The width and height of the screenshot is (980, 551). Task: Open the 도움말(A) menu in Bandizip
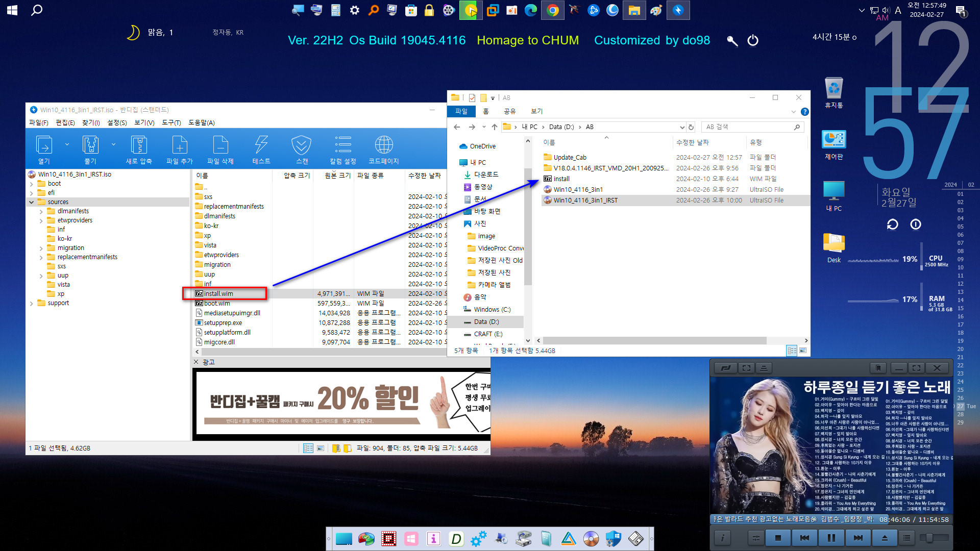coord(202,122)
